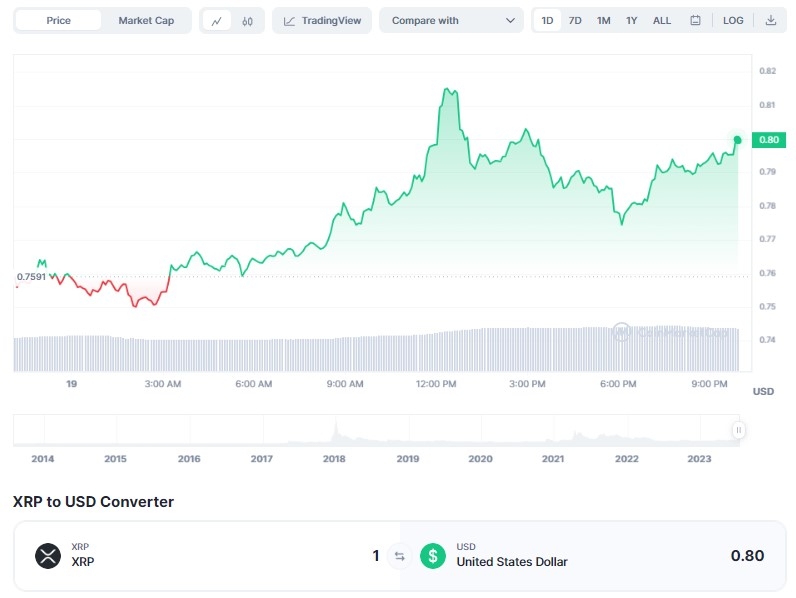
Task: Switch to line chart view
Action: pos(216,21)
